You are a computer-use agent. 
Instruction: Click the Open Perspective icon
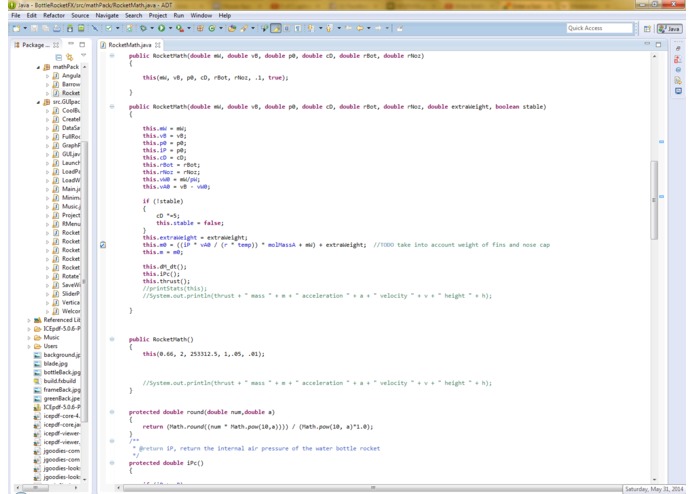click(x=647, y=29)
